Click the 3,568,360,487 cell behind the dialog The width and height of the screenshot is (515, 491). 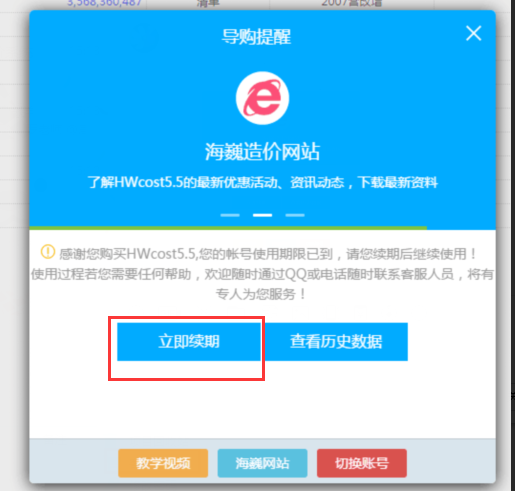pos(105,3)
